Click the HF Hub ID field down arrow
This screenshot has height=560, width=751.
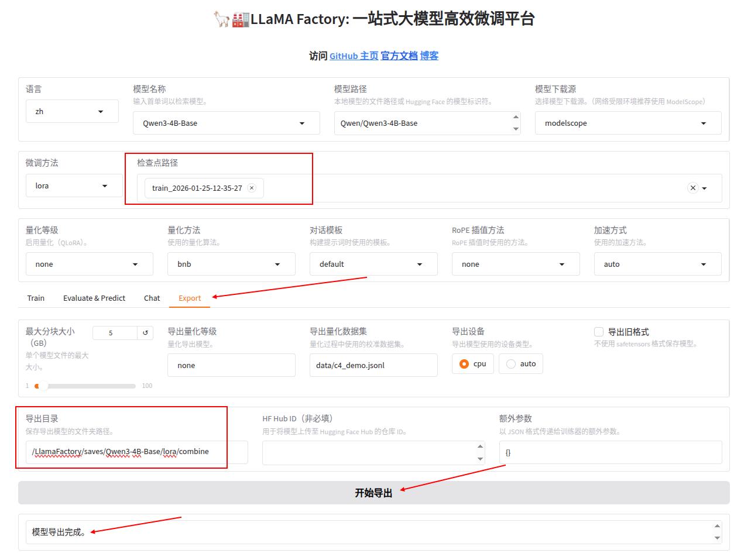481,459
